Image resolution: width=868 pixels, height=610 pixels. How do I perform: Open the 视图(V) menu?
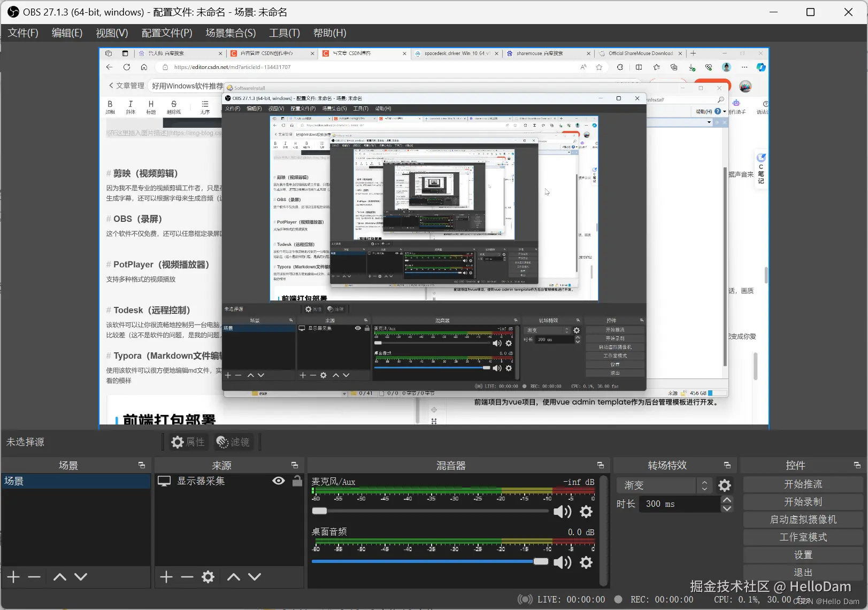(112, 33)
